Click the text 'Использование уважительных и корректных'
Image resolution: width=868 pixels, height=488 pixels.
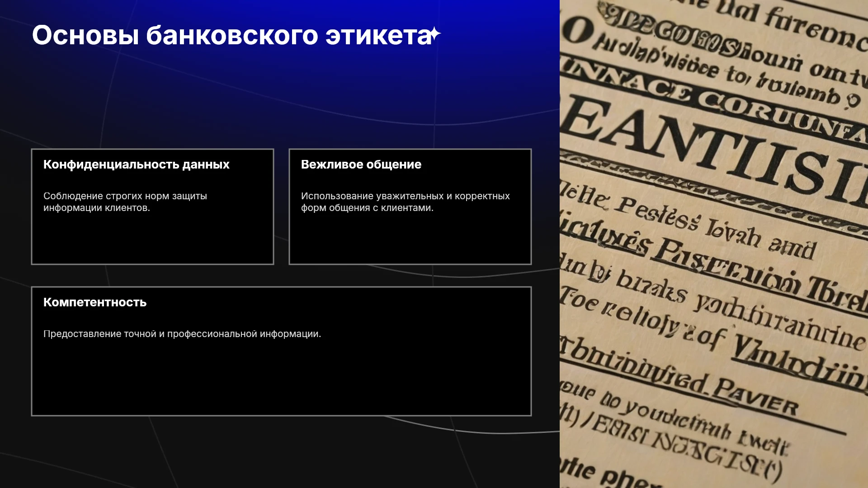(406, 196)
